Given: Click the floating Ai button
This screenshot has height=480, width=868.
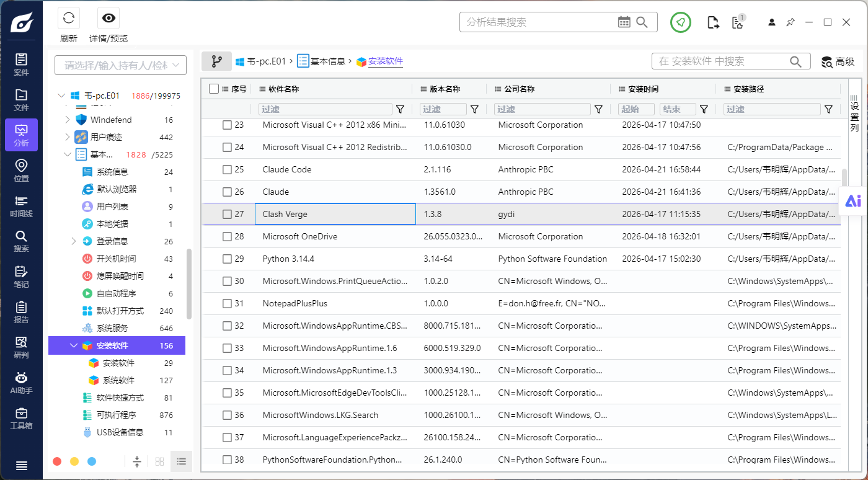Looking at the screenshot, I should 853,200.
